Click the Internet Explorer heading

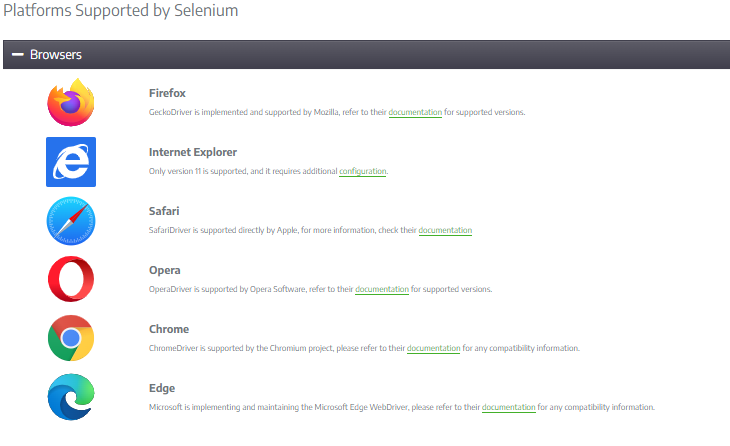pyautogui.click(x=193, y=152)
